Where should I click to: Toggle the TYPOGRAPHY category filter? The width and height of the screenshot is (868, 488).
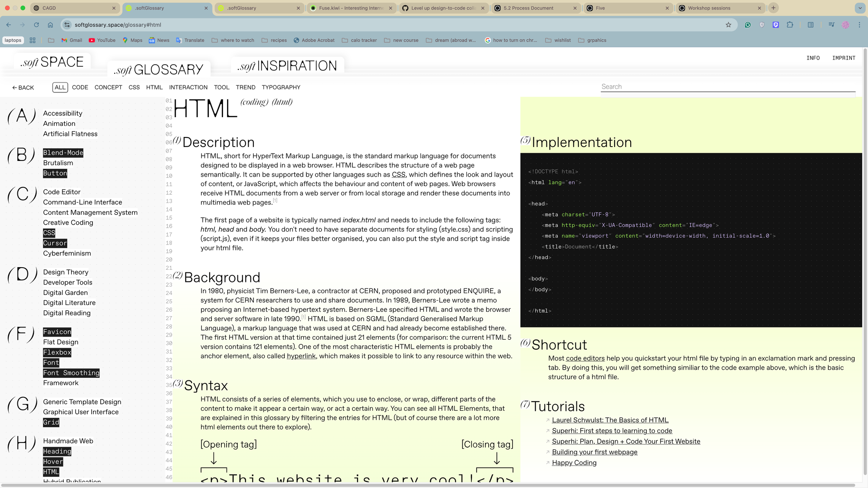[x=281, y=87]
